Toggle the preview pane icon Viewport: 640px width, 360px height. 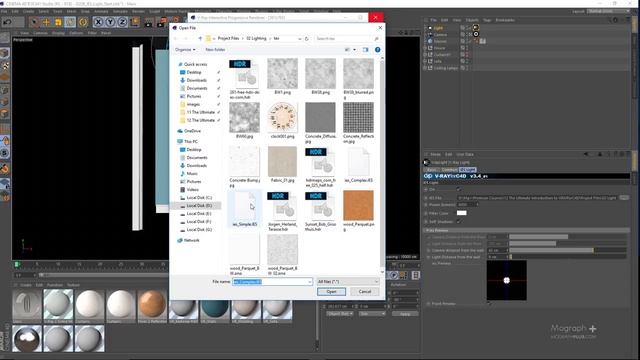[365, 49]
